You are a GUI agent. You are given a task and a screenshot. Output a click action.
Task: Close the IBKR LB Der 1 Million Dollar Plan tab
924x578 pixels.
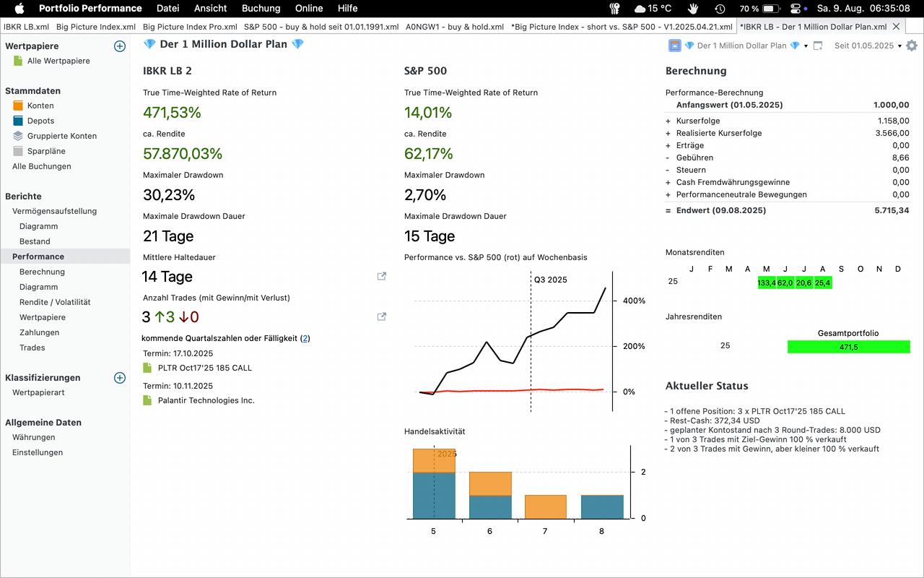(897, 27)
